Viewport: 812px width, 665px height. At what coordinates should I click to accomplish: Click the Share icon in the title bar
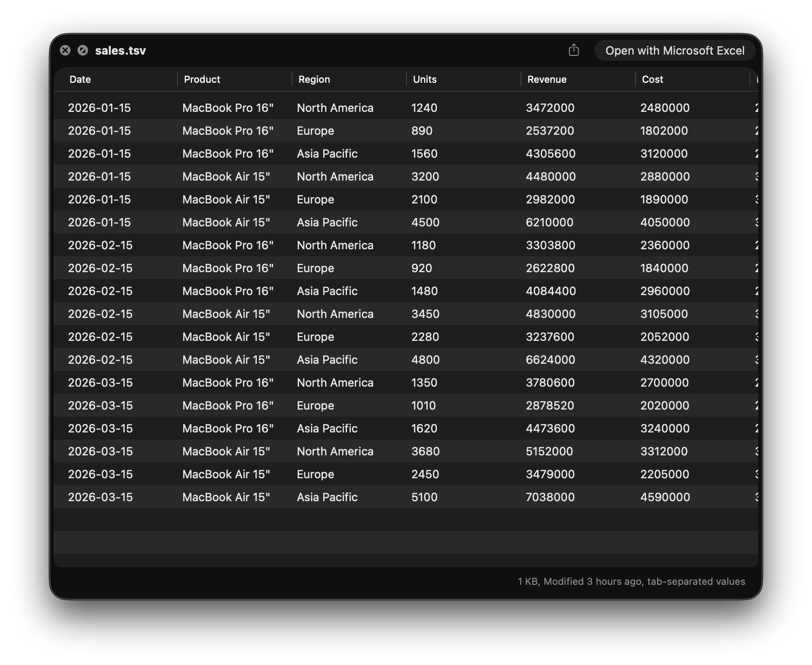pos(573,50)
